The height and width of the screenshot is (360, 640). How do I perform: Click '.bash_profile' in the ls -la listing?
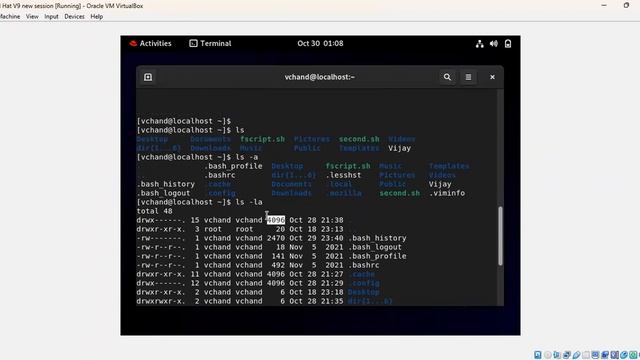(x=377, y=256)
